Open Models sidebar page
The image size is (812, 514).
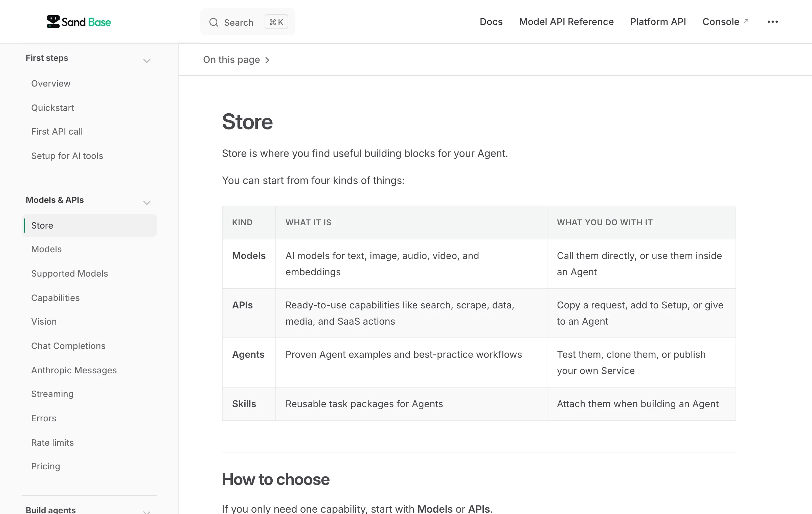point(46,249)
